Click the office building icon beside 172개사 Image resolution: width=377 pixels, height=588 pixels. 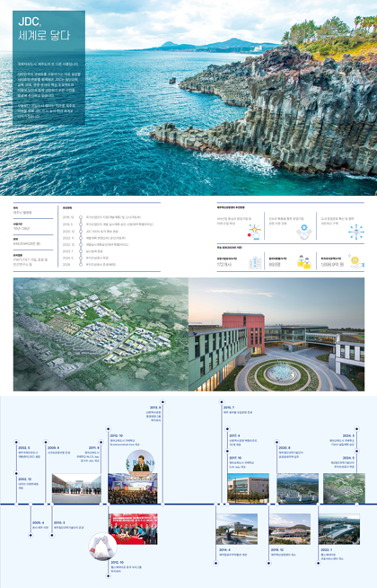pos(255,262)
